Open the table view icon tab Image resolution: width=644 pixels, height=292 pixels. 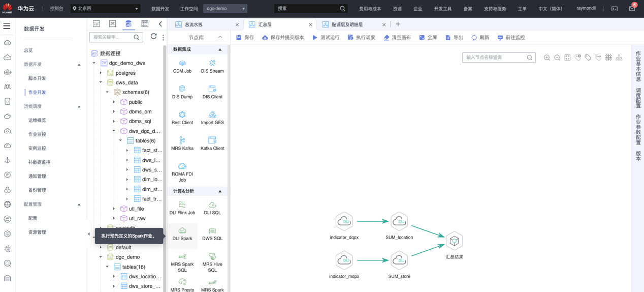[x=145, y=24]
